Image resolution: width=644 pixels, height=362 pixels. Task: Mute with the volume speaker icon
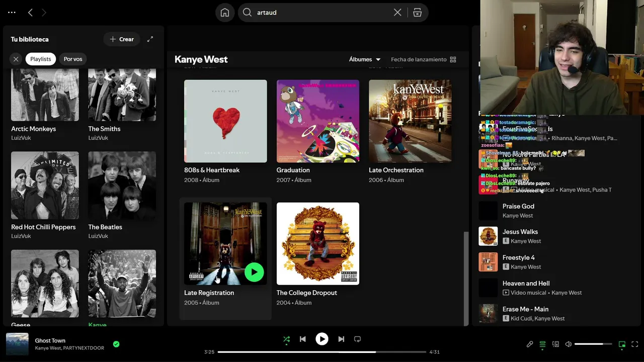[x=569, y=344]
